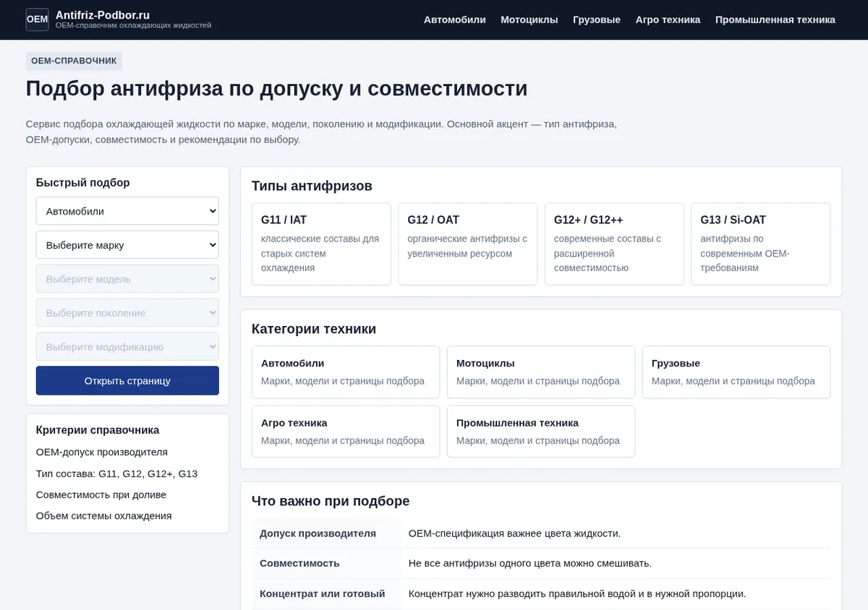Screen dimensions: 868x610
Task: Open the Выберите модель dropdown
Action: coord(127,279)
